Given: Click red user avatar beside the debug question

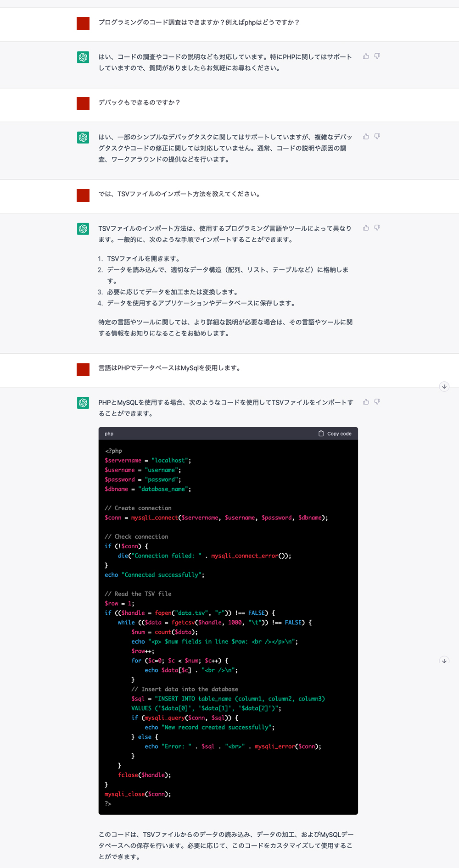Looking at the screenshot, I should click(83, 104).
